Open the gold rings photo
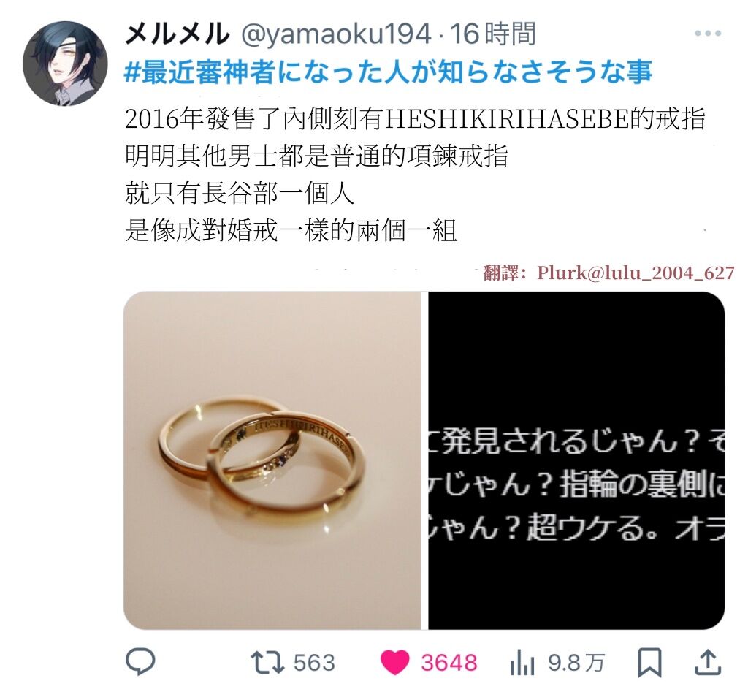 click(x=272, y=460)
